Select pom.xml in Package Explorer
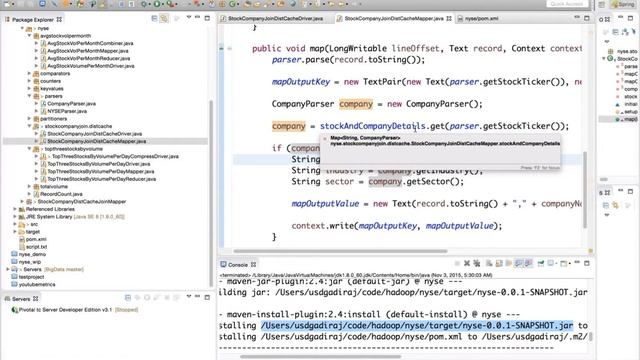The image size is (640, 360). [x=36, y=239]
